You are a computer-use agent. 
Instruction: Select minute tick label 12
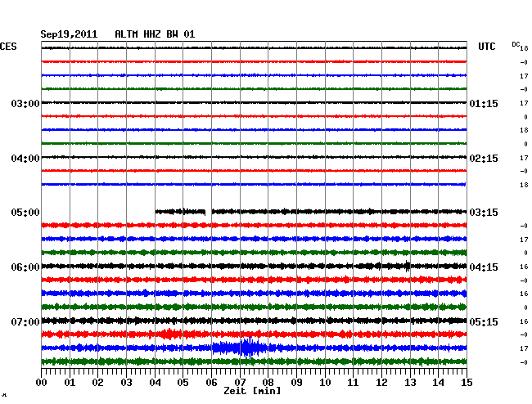[x=381, y=382]
